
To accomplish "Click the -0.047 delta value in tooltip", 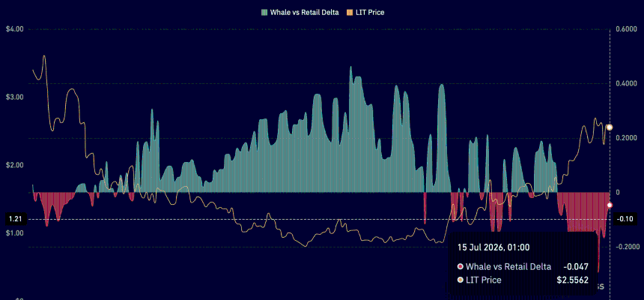I will 576,267.
